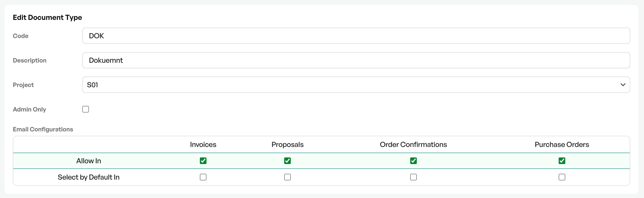This screenshot has height=198, width=644.
Task: Enable the Admin Only checkbox
Action: (x=86, y=109)
